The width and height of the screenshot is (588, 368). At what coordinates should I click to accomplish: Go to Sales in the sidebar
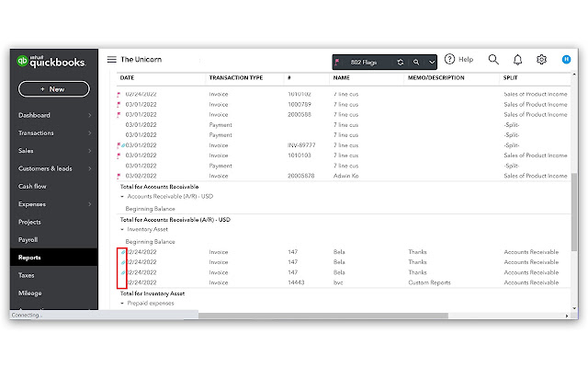pyautogui.click(x=26, y=151)
